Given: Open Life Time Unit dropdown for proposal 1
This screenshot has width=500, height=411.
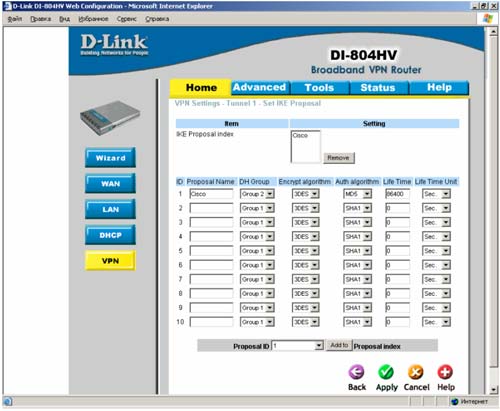Looking at the screenshot, I should [x=436, y=194].
